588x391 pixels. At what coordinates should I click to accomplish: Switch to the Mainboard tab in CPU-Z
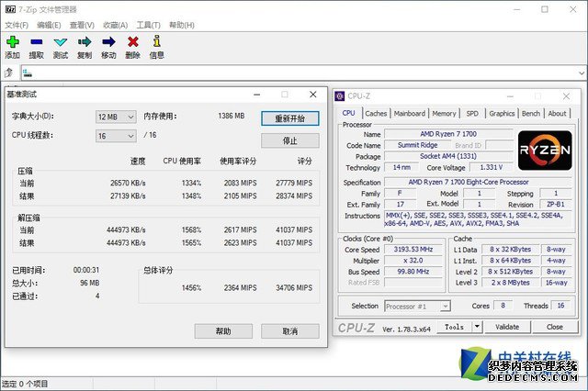[x=410, y=114]
